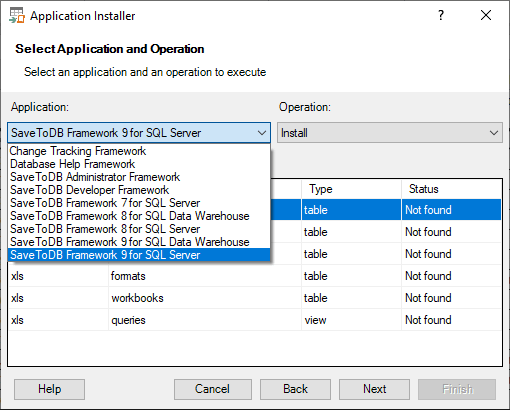Image resolution: width=510 pixels, height=410 pixels.
Task: Click table type cell in formats row
Action: (351, 276)
